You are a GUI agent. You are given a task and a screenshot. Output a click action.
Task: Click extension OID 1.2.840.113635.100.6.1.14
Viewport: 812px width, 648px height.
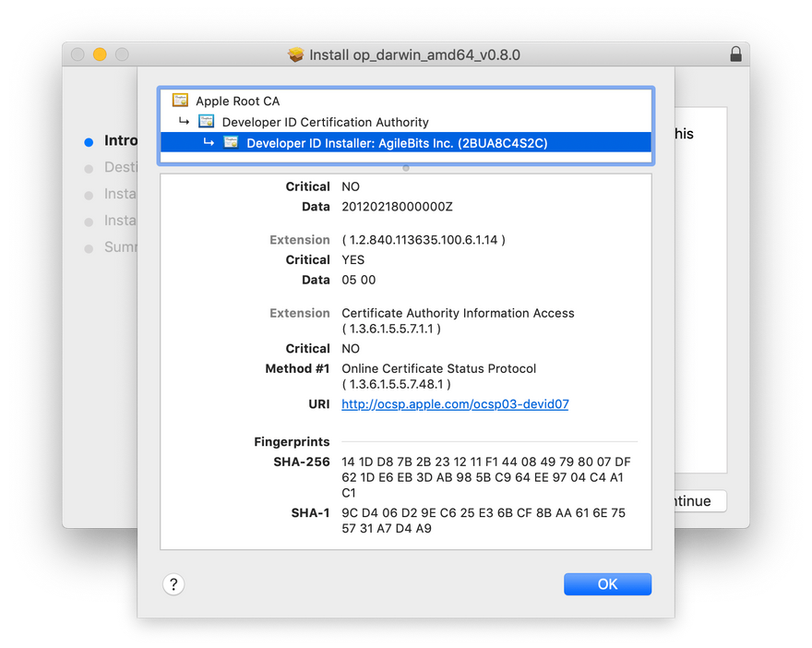tap(424, 240)
